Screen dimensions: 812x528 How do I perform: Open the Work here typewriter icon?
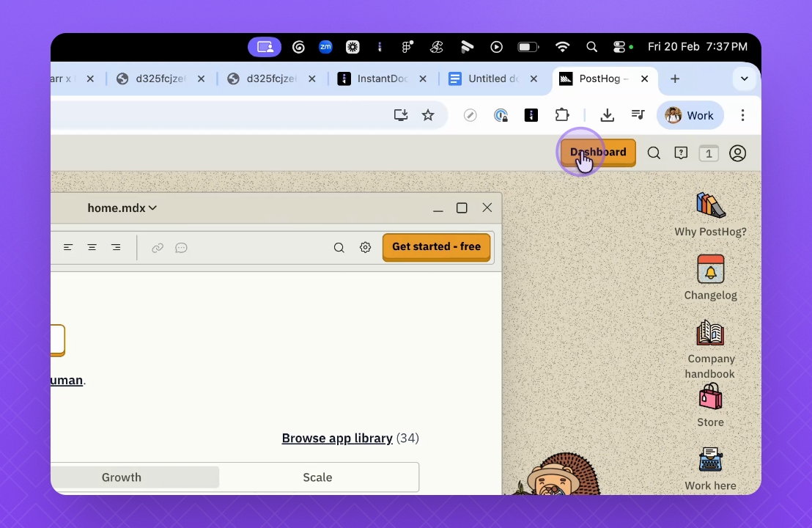pos(711,469)
